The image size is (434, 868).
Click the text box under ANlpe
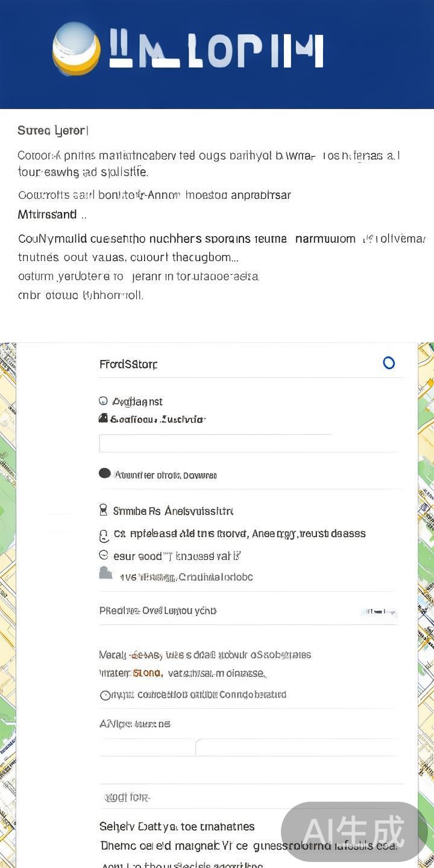295,747
